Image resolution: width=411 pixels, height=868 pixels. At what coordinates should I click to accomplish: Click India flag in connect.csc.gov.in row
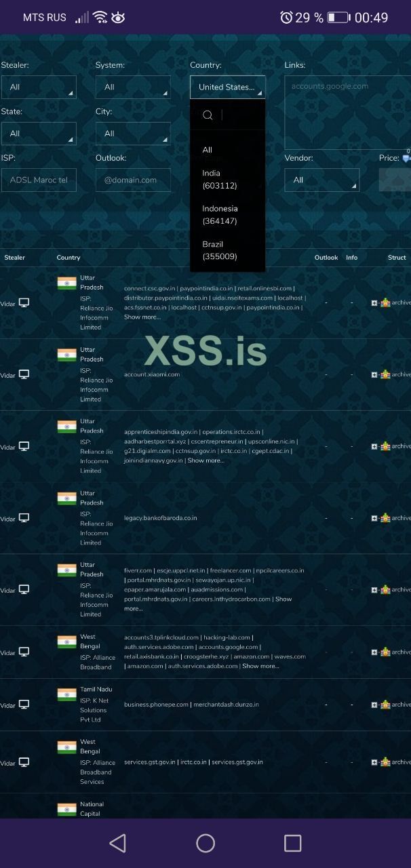pyautogui.click(x=66, y=283)
